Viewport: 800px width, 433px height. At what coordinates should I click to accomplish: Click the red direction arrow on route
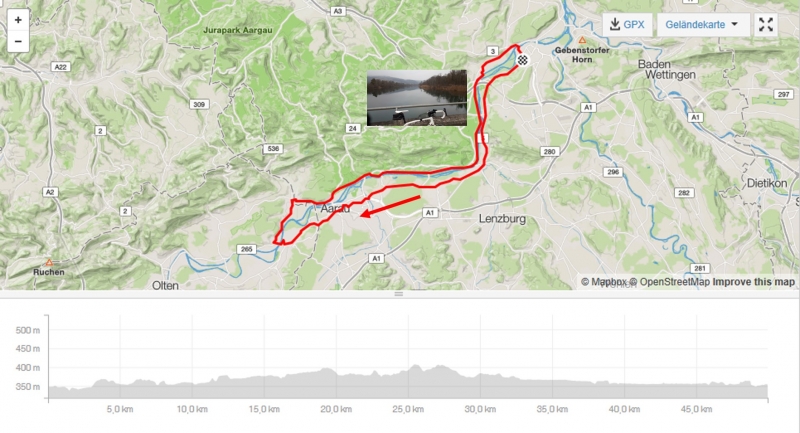(390, 206)
